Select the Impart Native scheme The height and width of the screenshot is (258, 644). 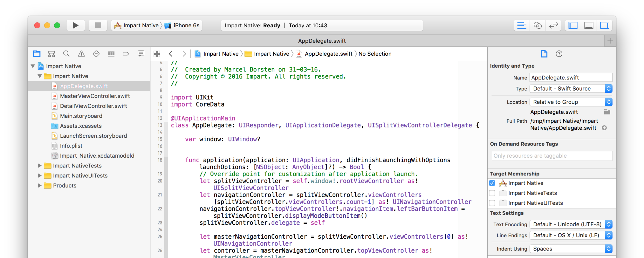[136, 25]
